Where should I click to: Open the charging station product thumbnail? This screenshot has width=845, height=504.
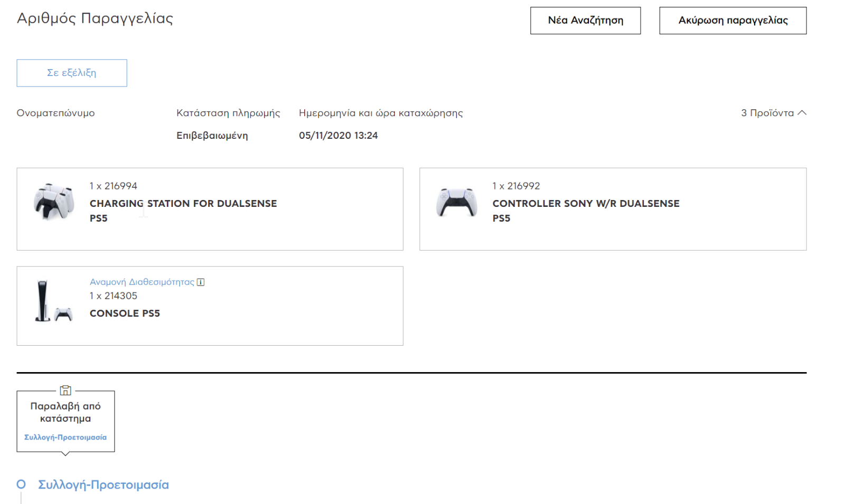tap(53, 202)
